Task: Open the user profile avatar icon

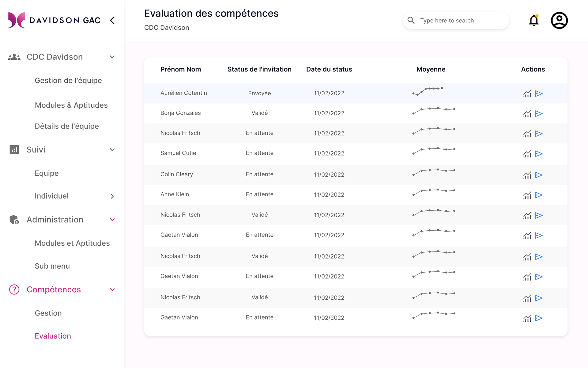Action: [x=559, y=21]
